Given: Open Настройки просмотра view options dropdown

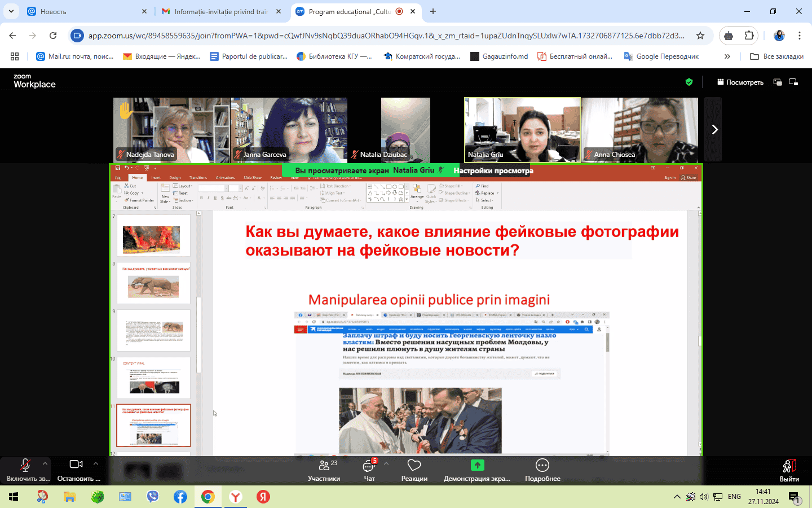Looking at the screenshot, I should point(493,170).
